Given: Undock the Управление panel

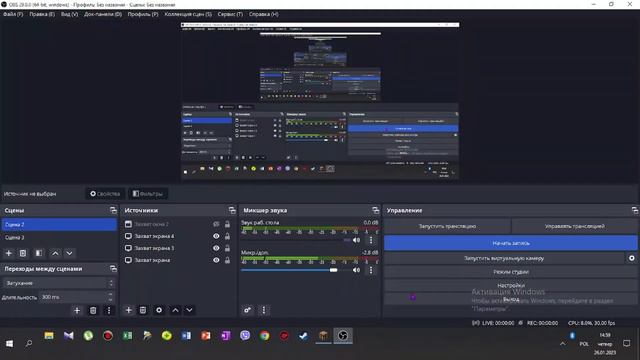Looking at the screenshot, I should (635, 210).
